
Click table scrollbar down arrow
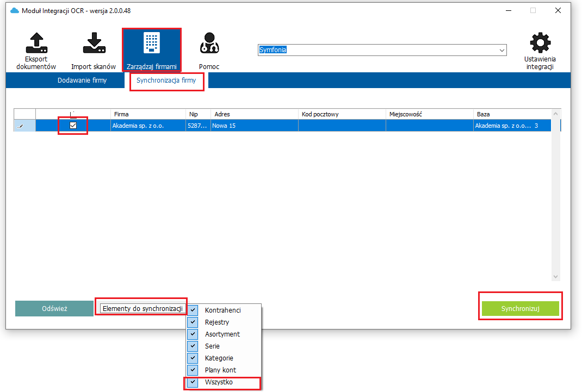(556, 277)
